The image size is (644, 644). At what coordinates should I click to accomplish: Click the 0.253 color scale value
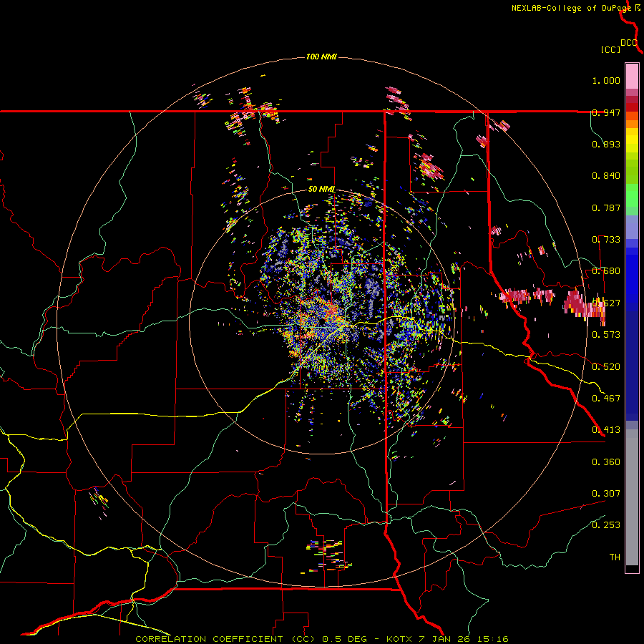click(x=606, y=525)
